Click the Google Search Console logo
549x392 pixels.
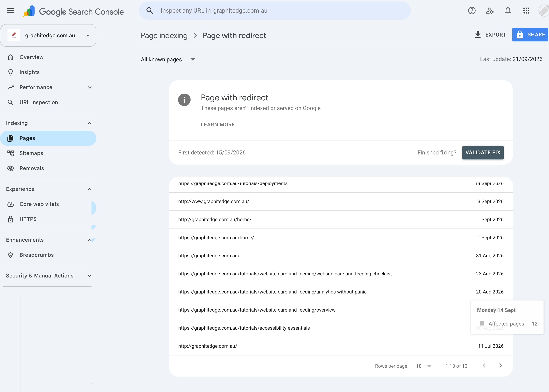click(x=73, y=11)
